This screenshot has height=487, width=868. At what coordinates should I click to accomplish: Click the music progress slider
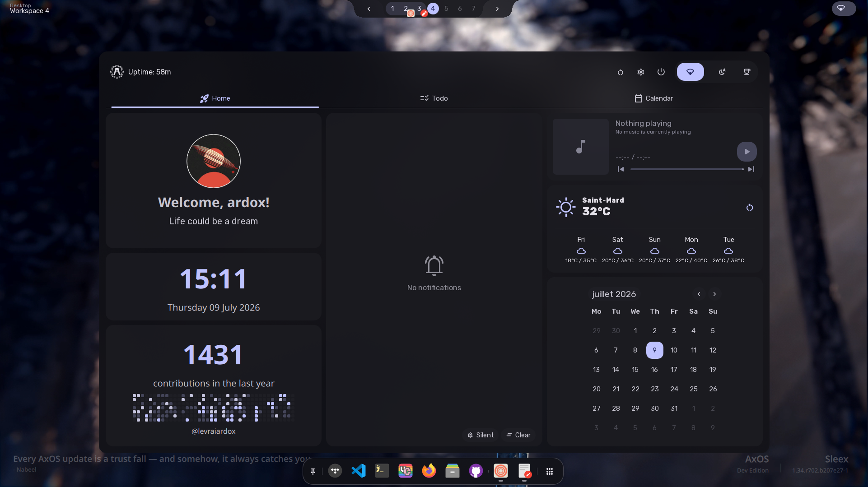click(686, 169)
